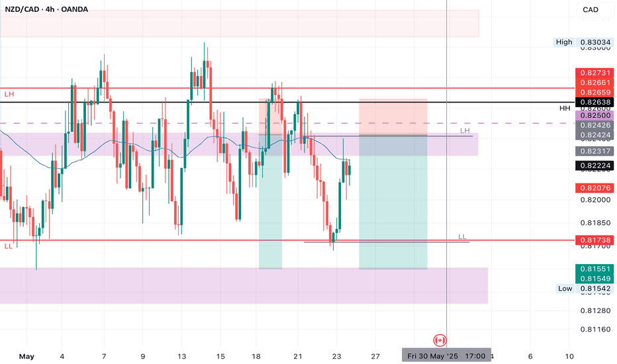Viewport: 617px width, 364px height.
Task: Select the Low 0.81542 price label
Action: click(x=585, y=289)
